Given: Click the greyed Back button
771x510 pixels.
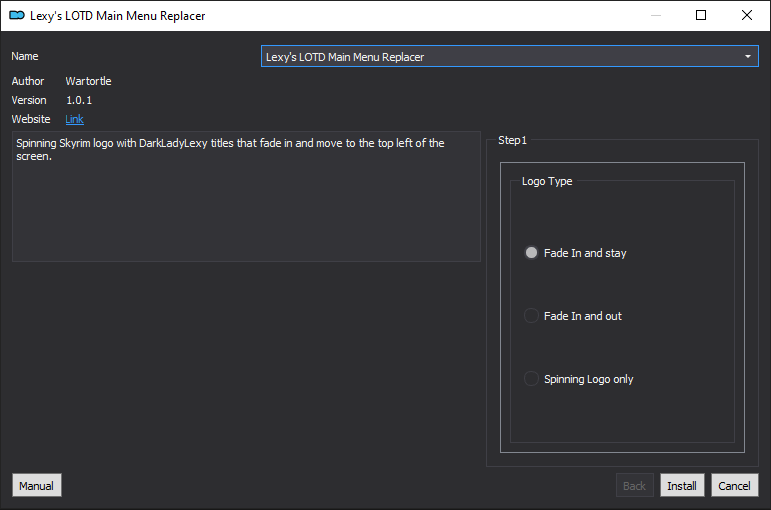Looking at the screenshot, I should point(634,485).
